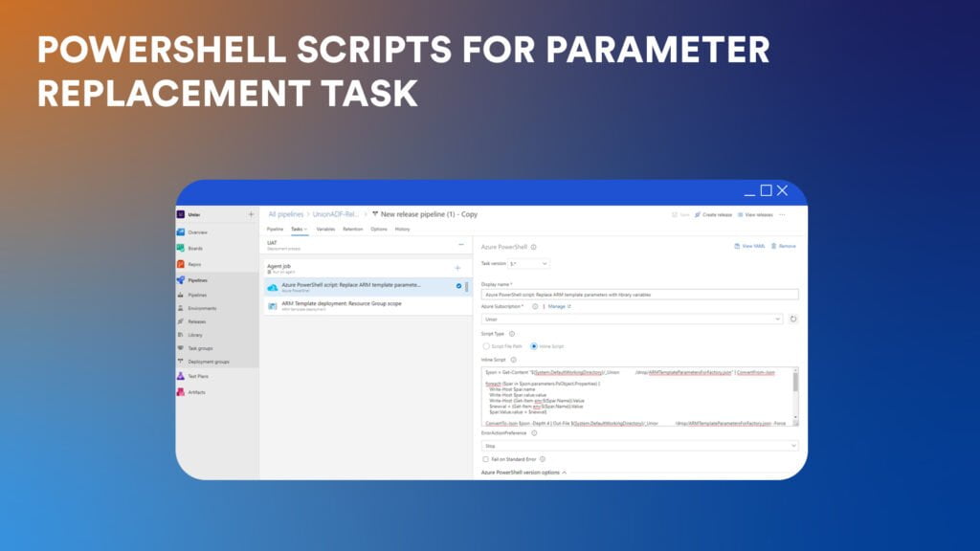This screenshot has height=551, width=980.
Task: Add a task using the Agent job plus button
Action: [x=457, y=268]
